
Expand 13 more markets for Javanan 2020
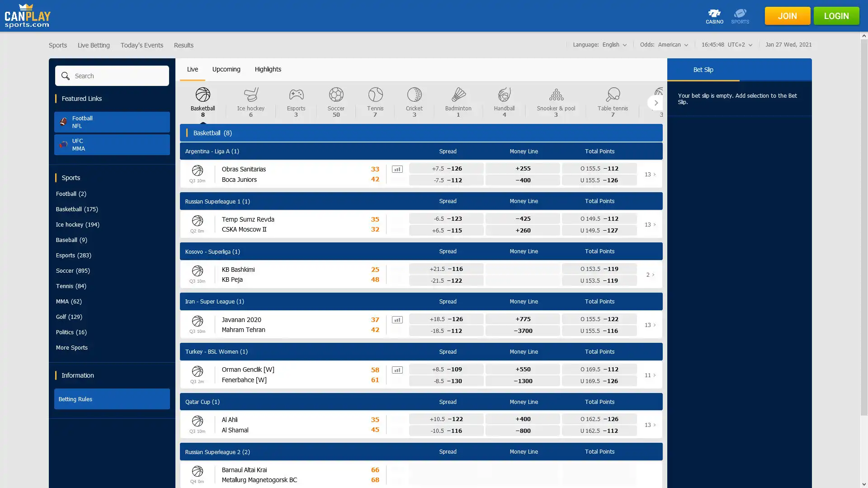650,325
